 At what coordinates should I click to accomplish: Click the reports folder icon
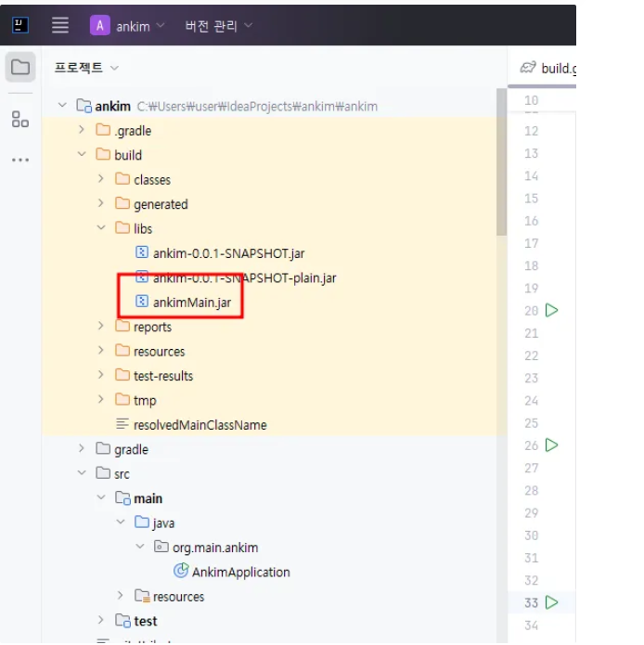122,327
